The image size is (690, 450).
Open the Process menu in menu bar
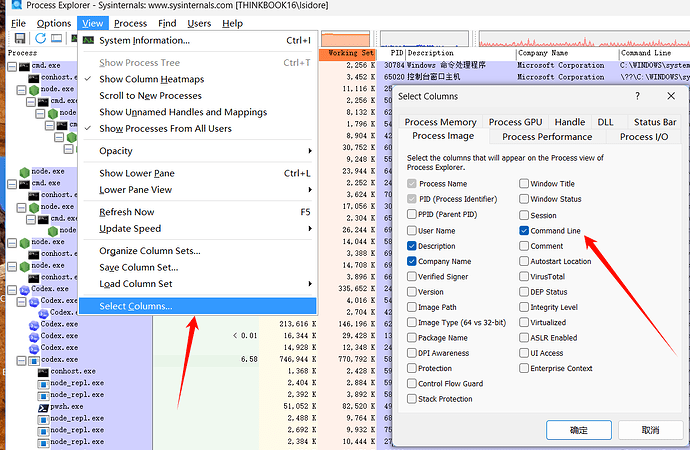[x=130, y=23]
